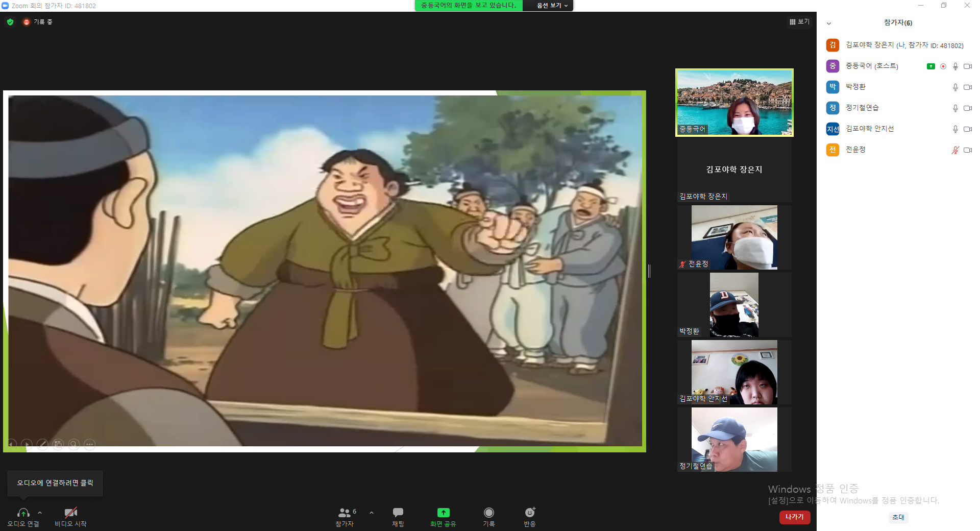
Task: Collapse the 참가자(6) panel with the chevron
Action: (829, 23)
